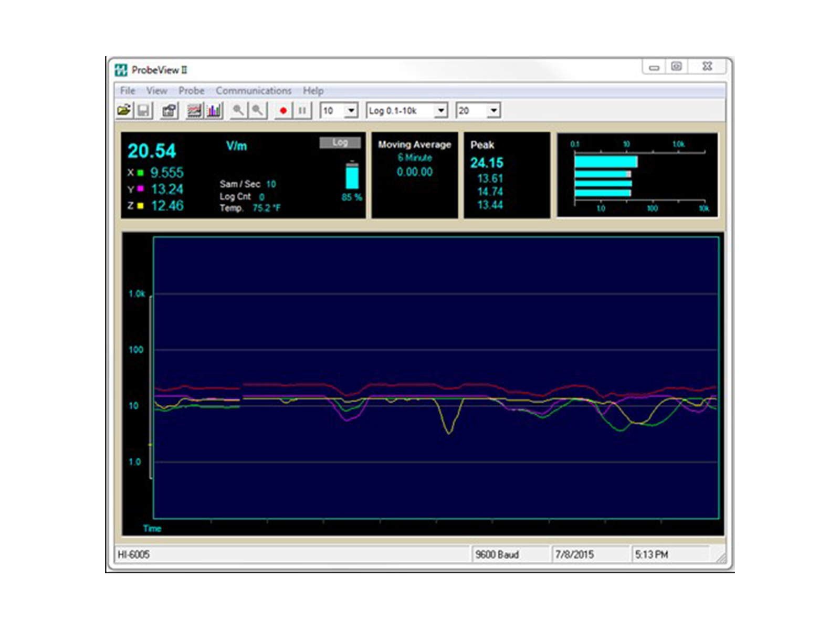
Task: Switch to bar chart view icon
Action: [214, 110]
